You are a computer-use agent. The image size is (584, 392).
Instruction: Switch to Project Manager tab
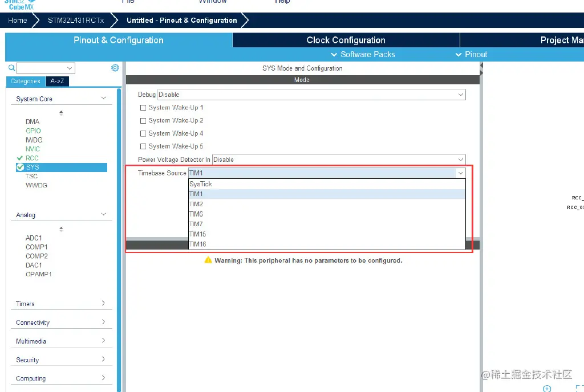click(x=522, y=40)
